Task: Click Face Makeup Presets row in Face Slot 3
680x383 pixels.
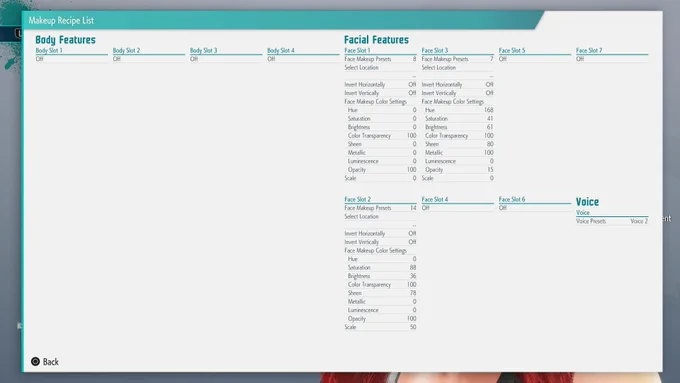Action: tap(458, 59)
